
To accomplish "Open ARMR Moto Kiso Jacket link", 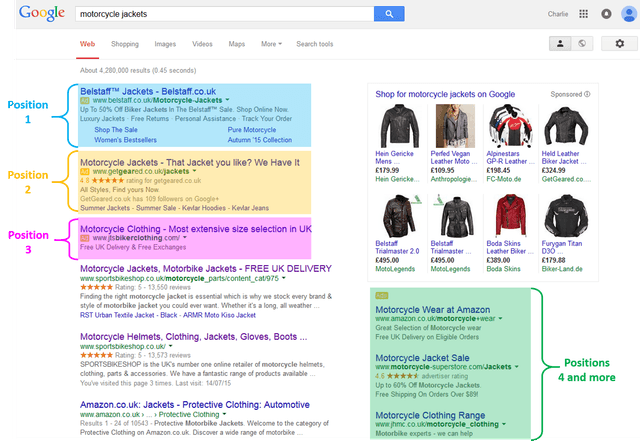I will [x=219, y=315].
